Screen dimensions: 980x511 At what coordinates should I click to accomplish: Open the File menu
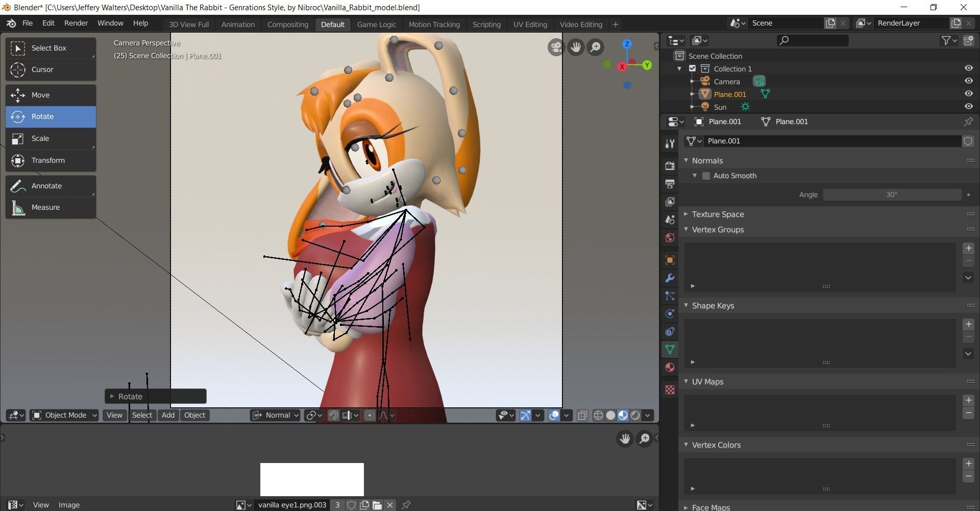(28, 23)
